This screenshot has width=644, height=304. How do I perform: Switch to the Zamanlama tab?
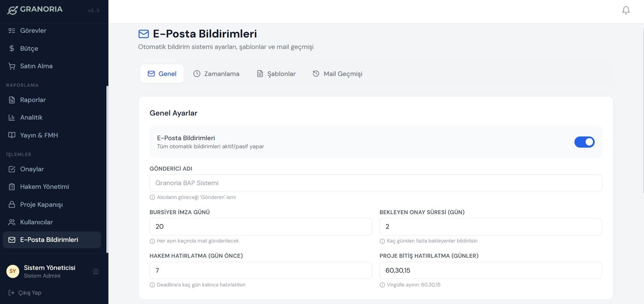(217, 74)
